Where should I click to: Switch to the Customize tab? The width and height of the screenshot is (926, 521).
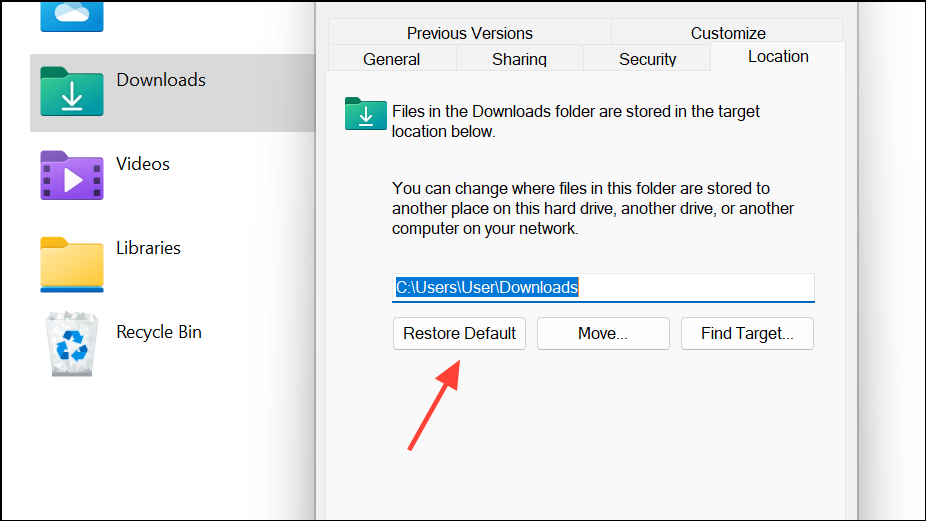pyautogui.click(x=728, y=32)
